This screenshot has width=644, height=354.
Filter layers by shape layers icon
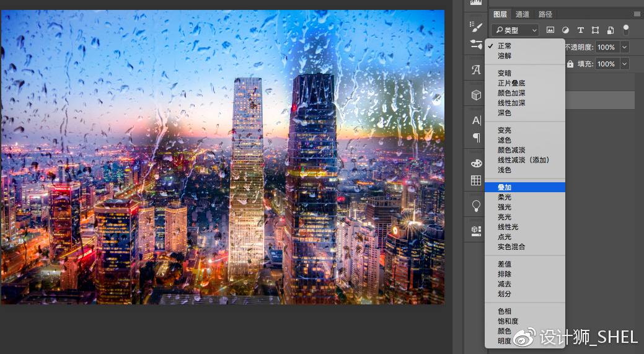595,30
